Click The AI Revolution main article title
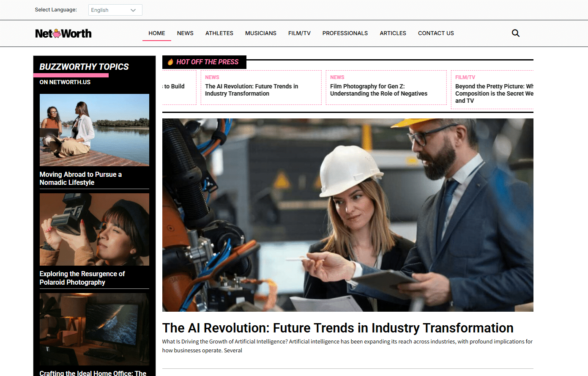 tap(338, 328)
